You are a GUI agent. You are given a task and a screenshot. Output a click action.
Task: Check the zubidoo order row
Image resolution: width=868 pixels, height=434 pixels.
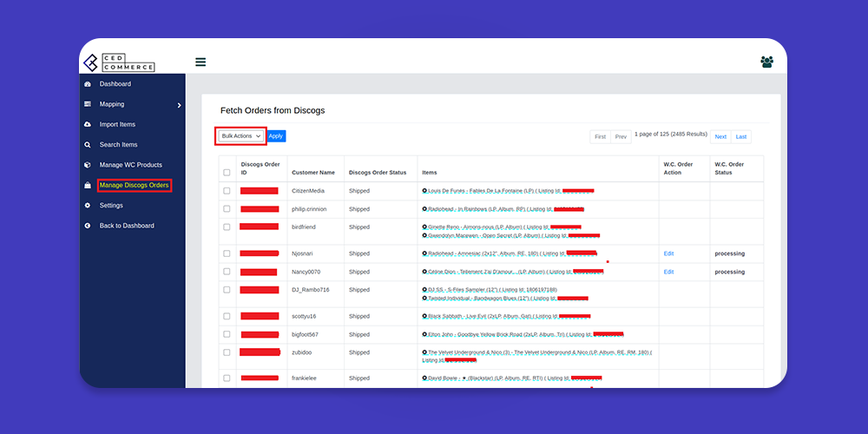[x=227, y=352]
